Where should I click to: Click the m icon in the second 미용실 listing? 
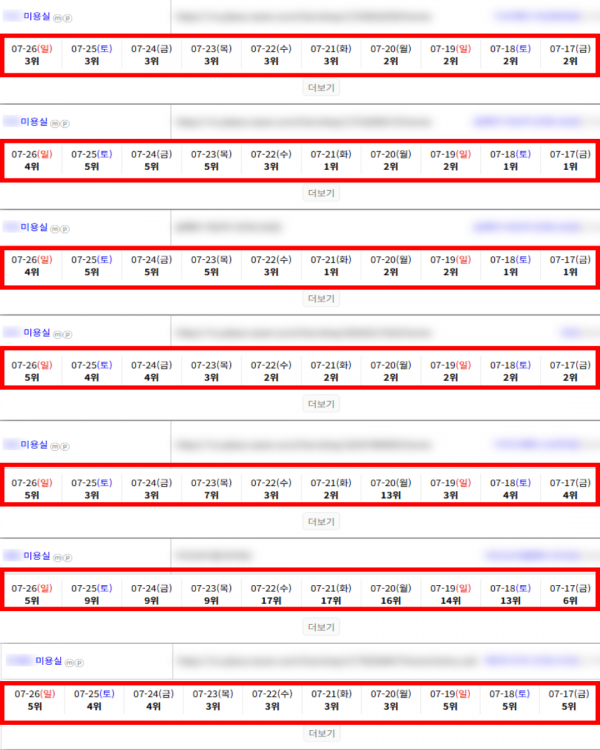(55, 123)
